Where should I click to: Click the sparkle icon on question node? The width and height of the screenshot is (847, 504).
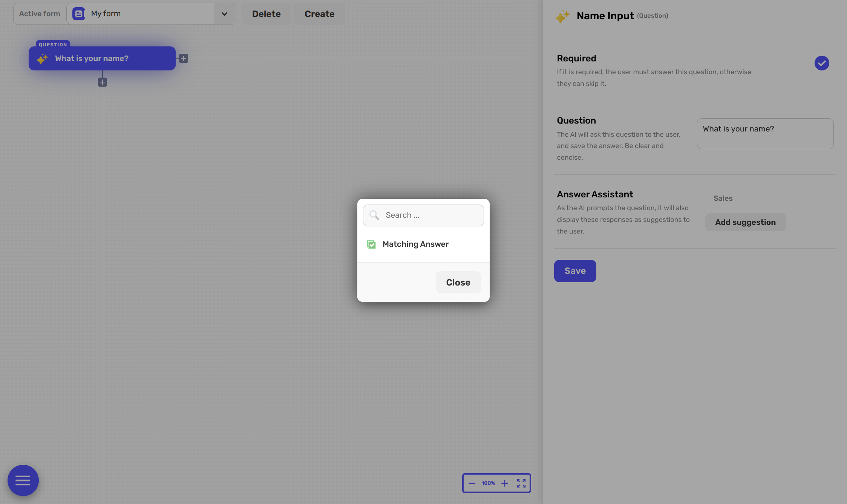coord(42,59)
